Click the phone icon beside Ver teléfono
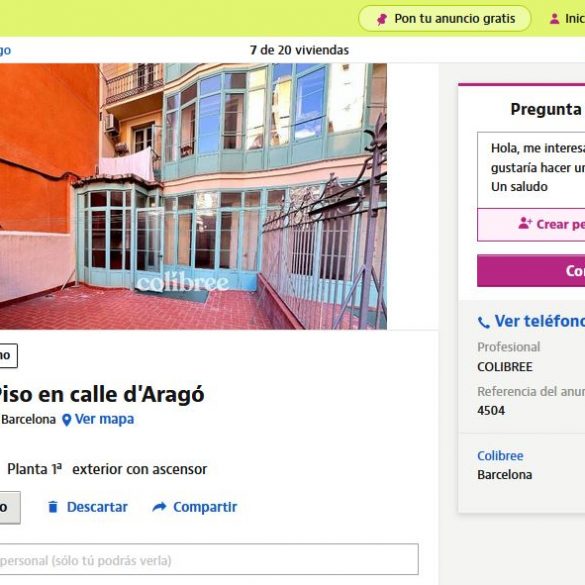This screenshot has width=585, height=585. [484, 322]
